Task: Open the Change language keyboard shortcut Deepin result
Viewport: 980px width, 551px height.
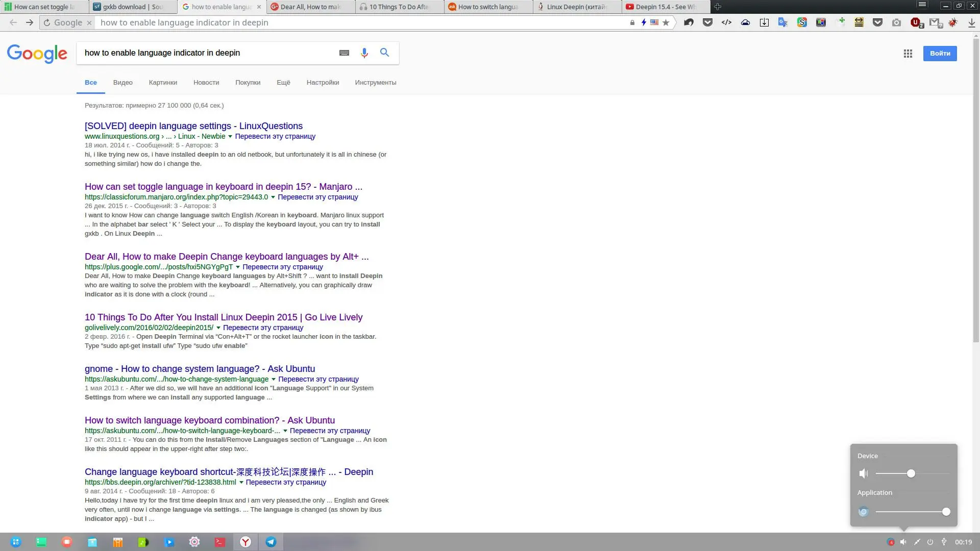Action: click(229, 472)
